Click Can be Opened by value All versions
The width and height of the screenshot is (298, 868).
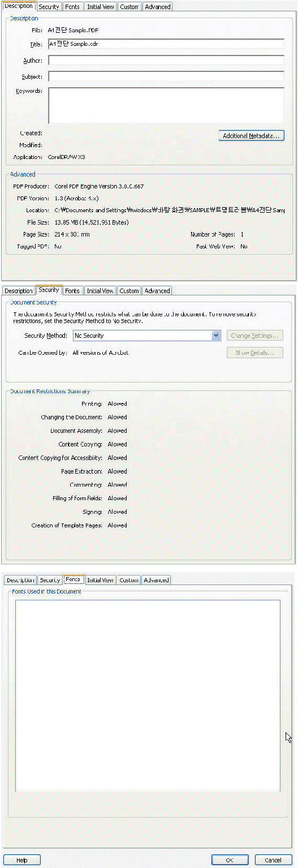coord(100,353)
